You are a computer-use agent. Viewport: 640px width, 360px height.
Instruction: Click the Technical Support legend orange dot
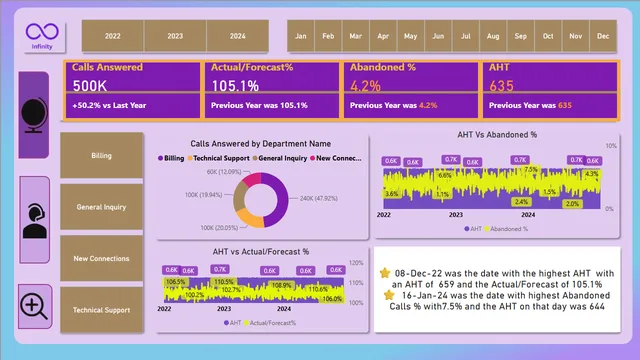(x=190, y=158)
